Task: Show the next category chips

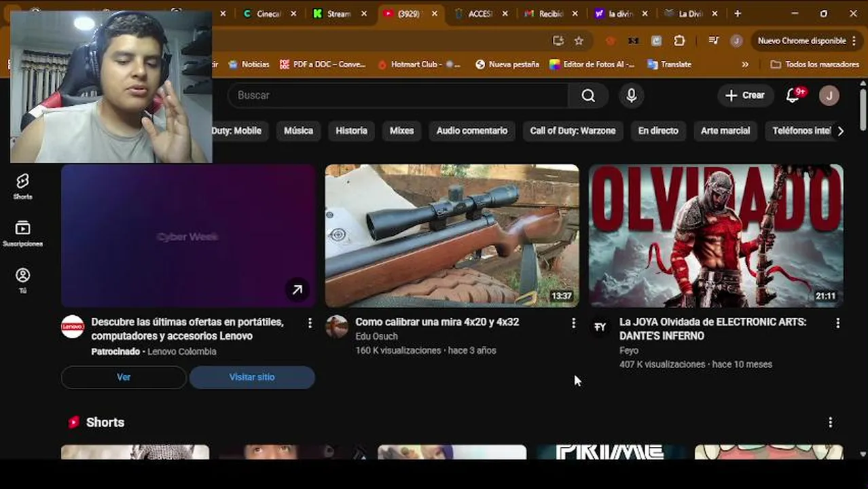Action: point(840,131)
